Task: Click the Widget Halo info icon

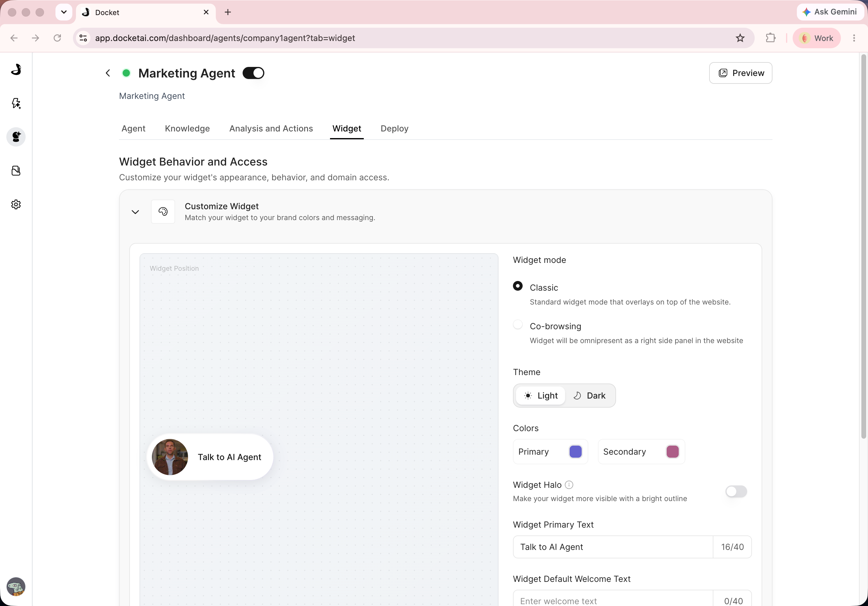Action: (569, 484)
